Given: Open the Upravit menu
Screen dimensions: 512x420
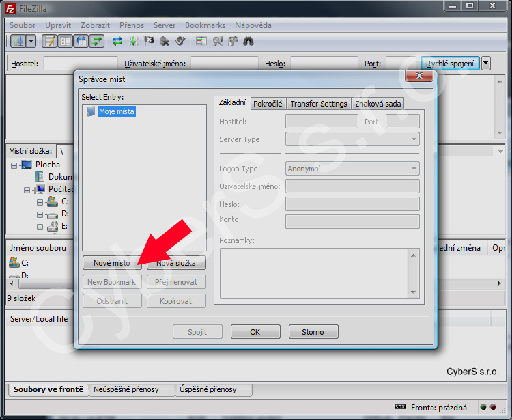Looking at the screenshot, I should coord(58,25).
